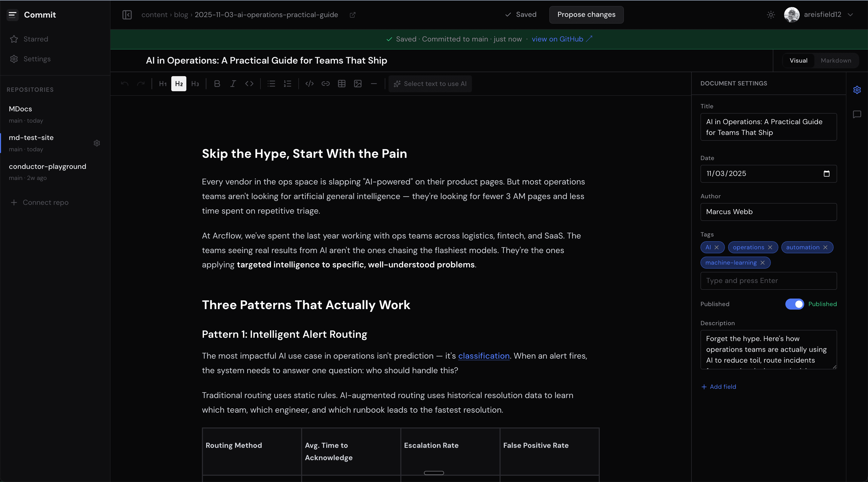Image resolution: width=868 pixels, height=482 pixels.
Task: Click the Propose changes button
Action: (x=586, y=15)
